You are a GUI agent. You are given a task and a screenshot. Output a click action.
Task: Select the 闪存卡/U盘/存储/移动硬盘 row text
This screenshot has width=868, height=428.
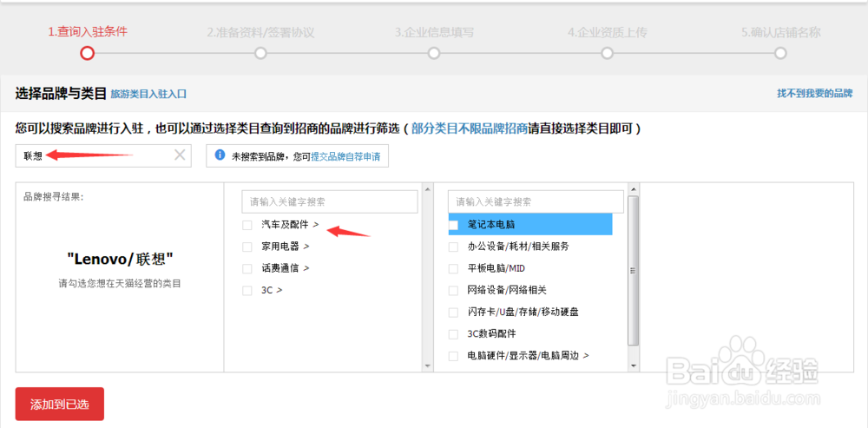pos(523,313)
